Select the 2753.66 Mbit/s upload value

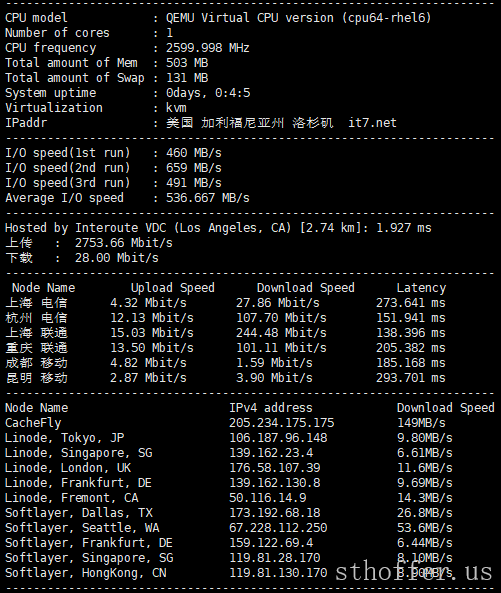pyautogui.click(x=123, y=243)
